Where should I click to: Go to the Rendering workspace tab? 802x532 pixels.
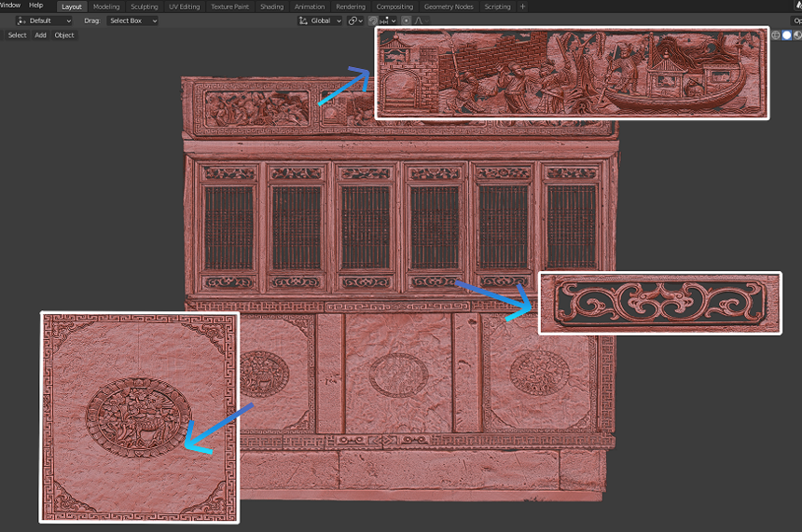point(351,7)
